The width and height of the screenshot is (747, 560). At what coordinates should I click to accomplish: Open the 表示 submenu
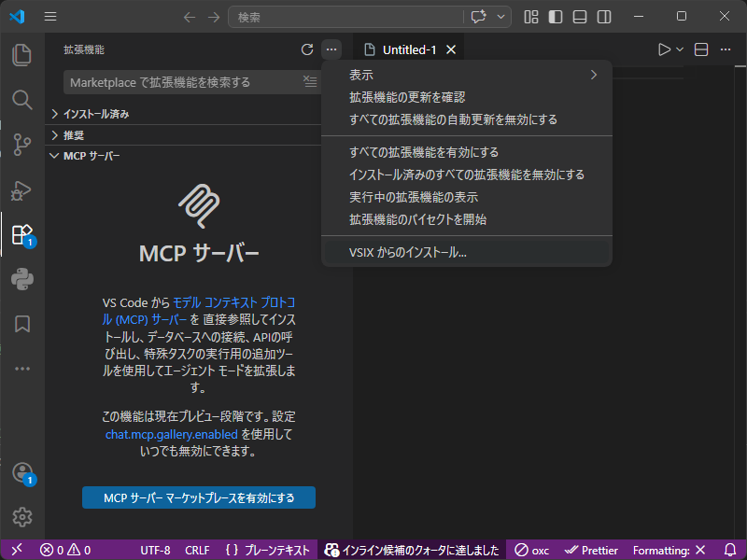(467, 75)
